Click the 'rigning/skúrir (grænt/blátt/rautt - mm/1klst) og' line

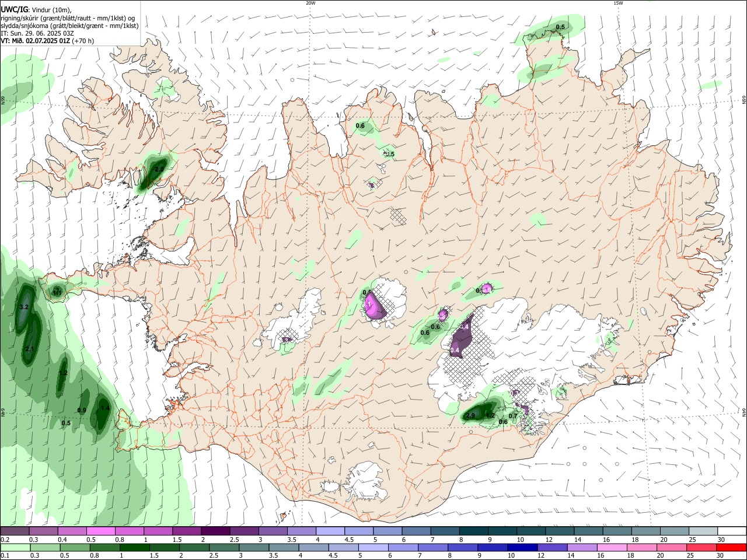[68, 18]
